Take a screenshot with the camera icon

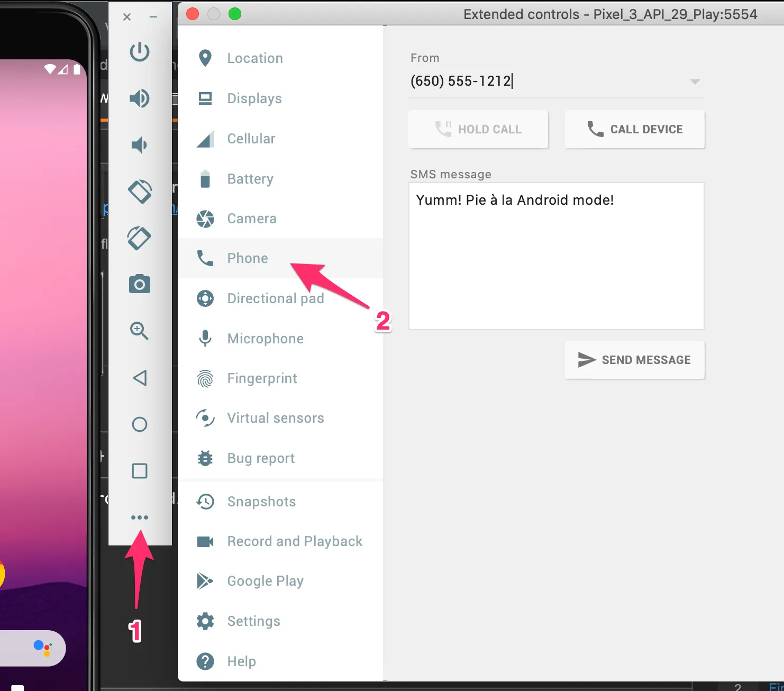(x=140, y=284)
